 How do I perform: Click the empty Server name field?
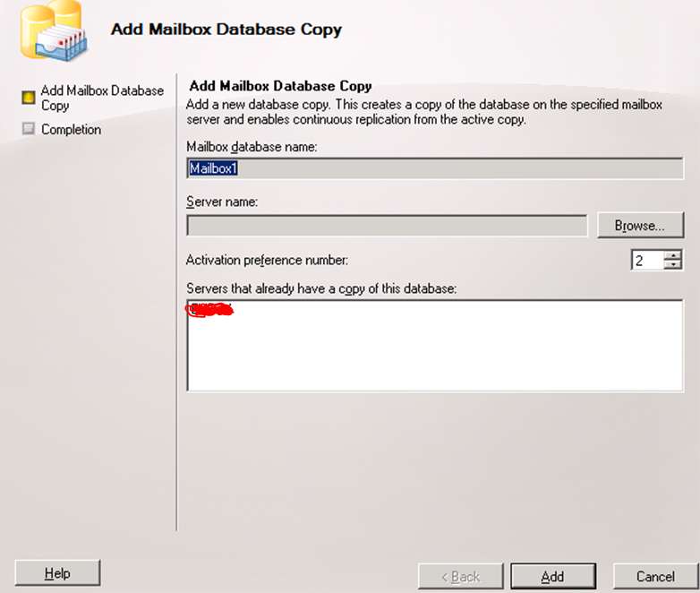point(387,225)
